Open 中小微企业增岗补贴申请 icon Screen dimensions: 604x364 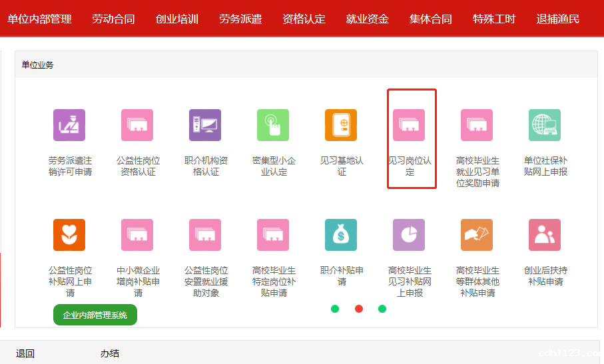[137, 235]
